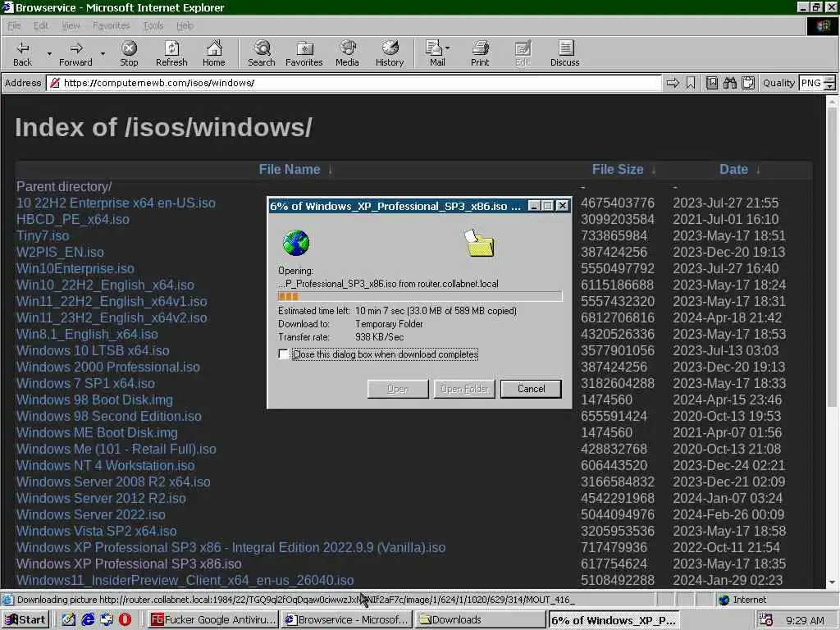Click the download progress bar

click(420, 296)
